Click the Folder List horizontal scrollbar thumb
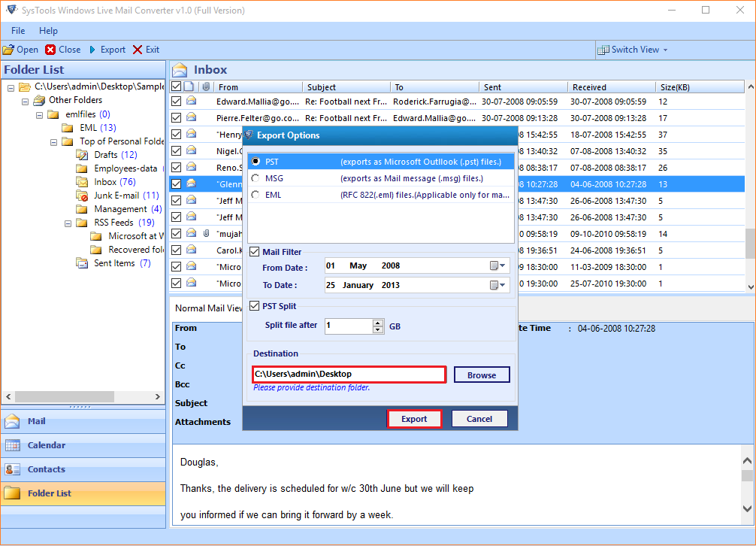 click(x=65, y=396)
